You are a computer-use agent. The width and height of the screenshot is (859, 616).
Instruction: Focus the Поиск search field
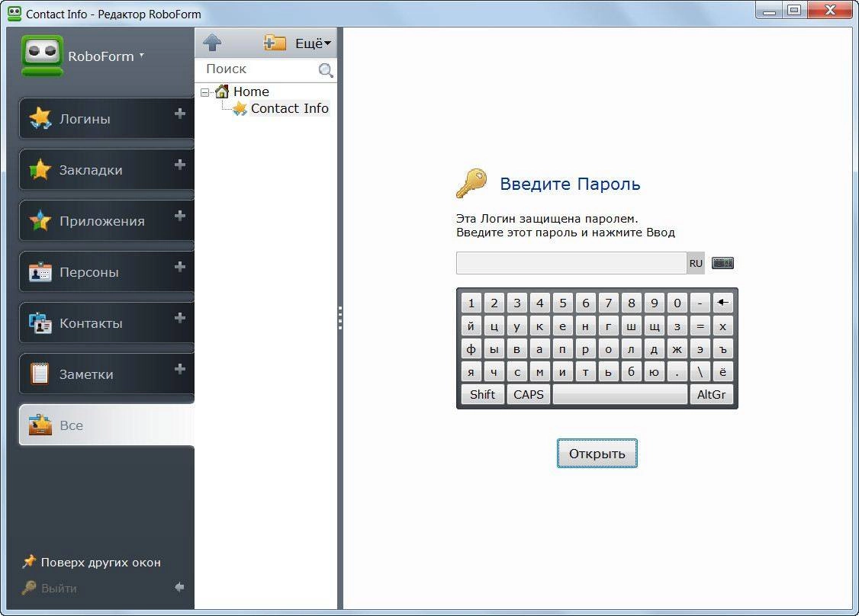pyautogui.click(x=258, y=69)
